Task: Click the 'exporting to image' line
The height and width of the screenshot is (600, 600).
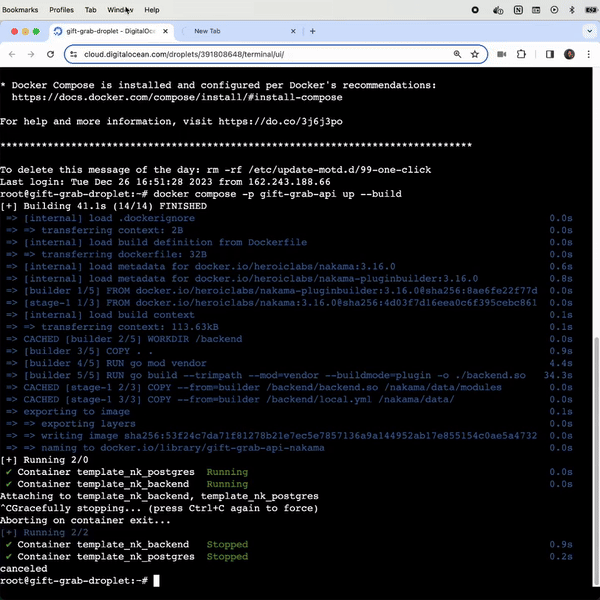Action: click(68, 412)
